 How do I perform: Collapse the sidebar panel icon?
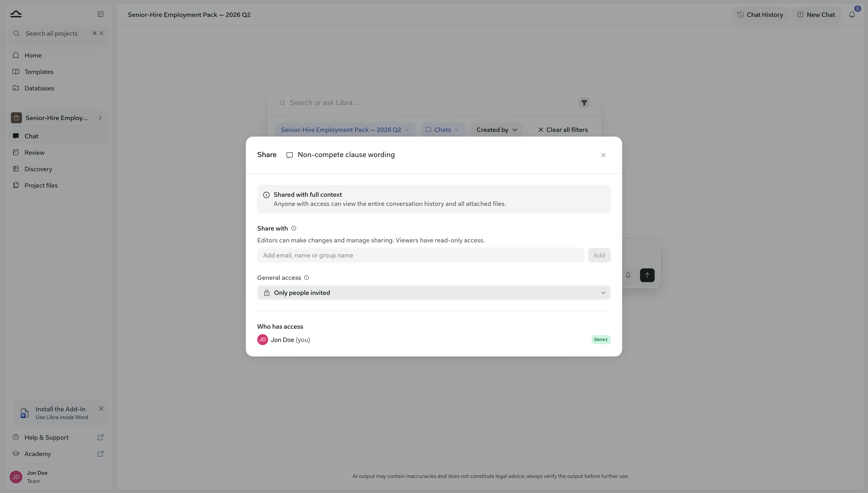tap(100, 14)
